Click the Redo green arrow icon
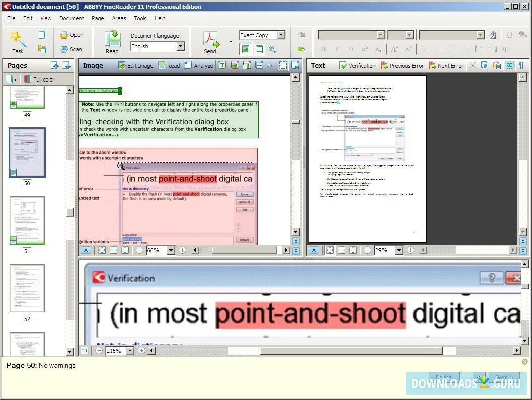The height and width of the screenshot is (400, 532). coord(301,49)
